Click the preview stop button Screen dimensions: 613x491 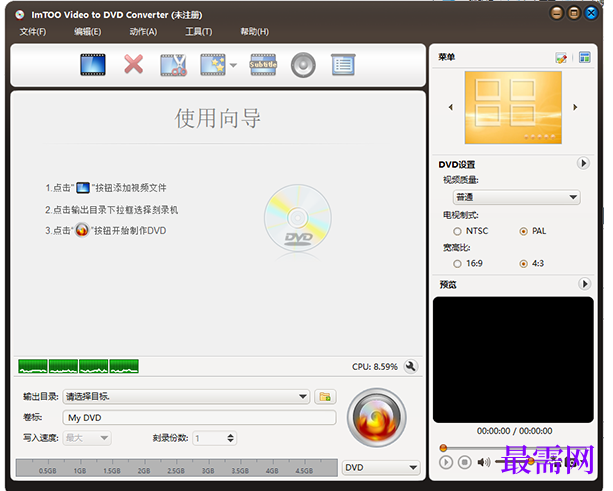(464, 462)
